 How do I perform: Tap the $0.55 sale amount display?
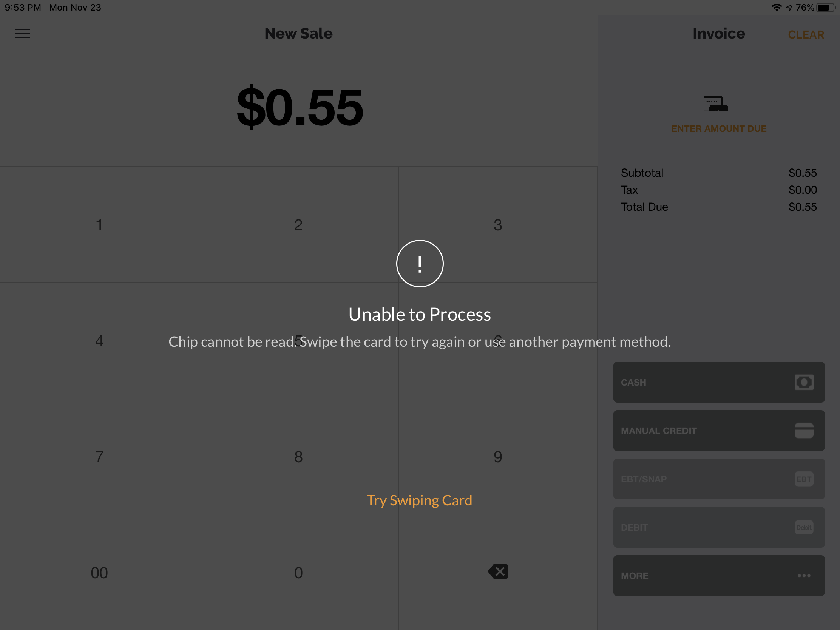click(x=300, y=107)
